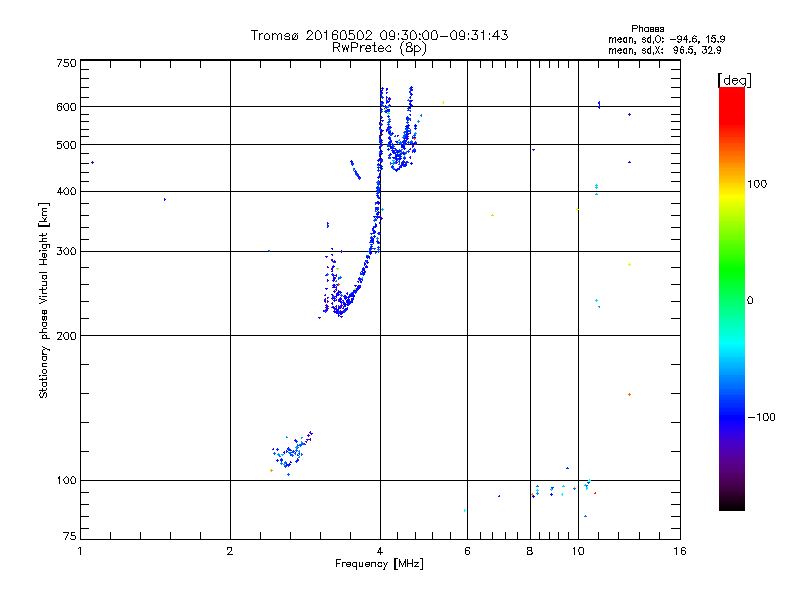Click y-axis tick label '100'
The image size is (800, 600).
(x=66, y=480)
